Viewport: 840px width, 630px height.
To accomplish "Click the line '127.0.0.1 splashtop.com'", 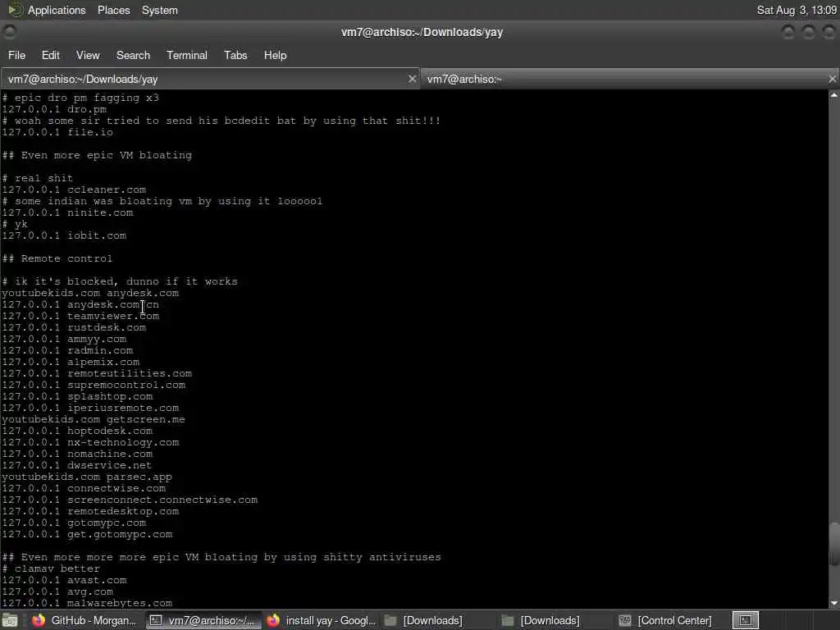I will 77,396.
